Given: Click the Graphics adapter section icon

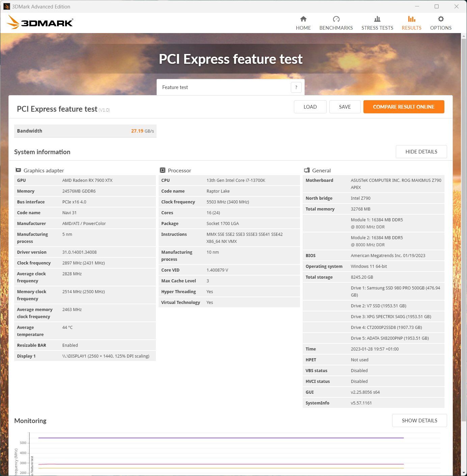Looking at the screenshot, I should point(18,170).
